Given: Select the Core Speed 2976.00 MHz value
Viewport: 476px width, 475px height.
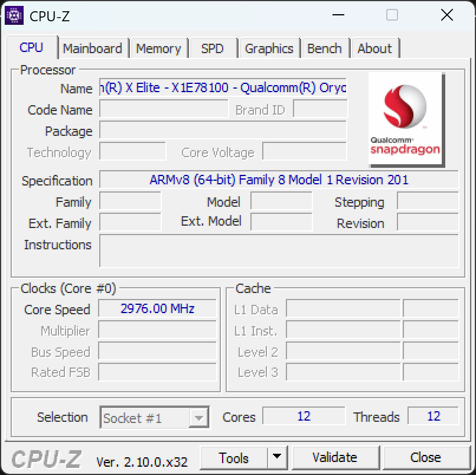Looking at the screenshot, I should point(157,309).
